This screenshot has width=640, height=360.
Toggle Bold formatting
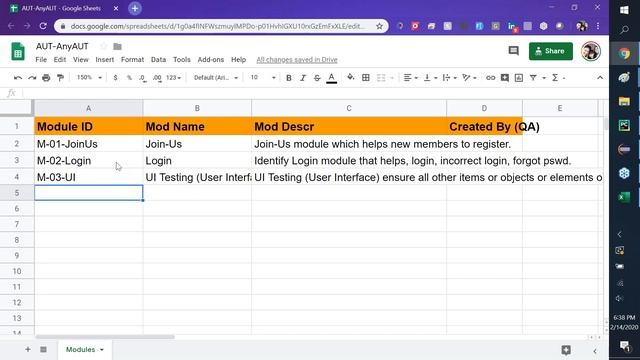tap(289, 78)
